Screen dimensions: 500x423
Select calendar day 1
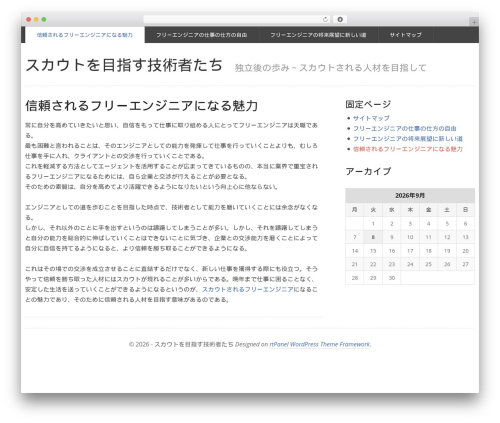(x=373, y=224)
